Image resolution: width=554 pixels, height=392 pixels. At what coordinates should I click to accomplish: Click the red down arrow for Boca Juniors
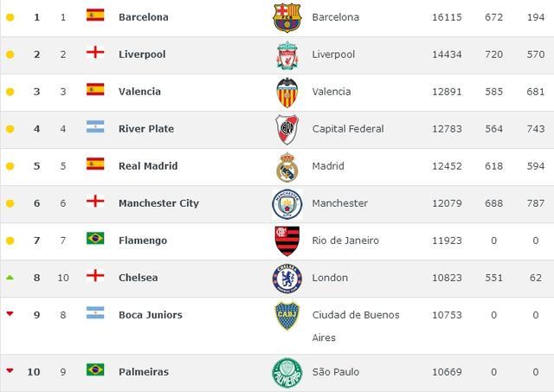pyautogui.click(x=10, y=313)
